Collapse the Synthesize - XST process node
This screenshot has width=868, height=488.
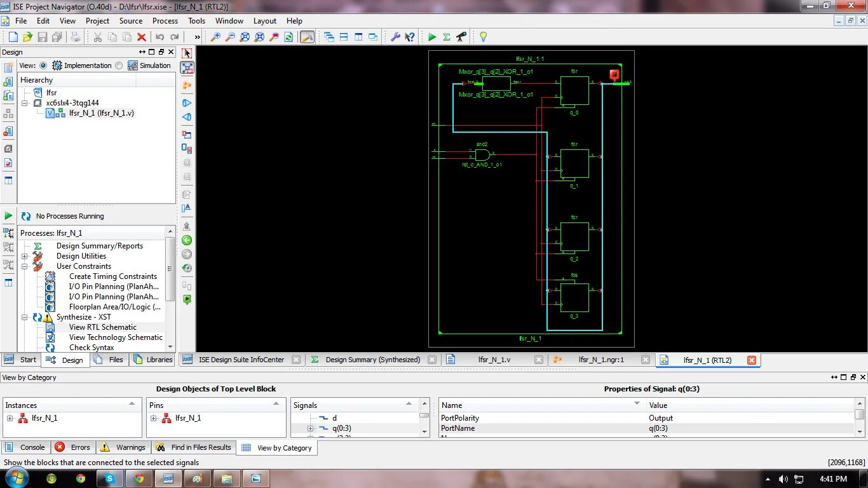pyautogui.click(x=25, y=317)
